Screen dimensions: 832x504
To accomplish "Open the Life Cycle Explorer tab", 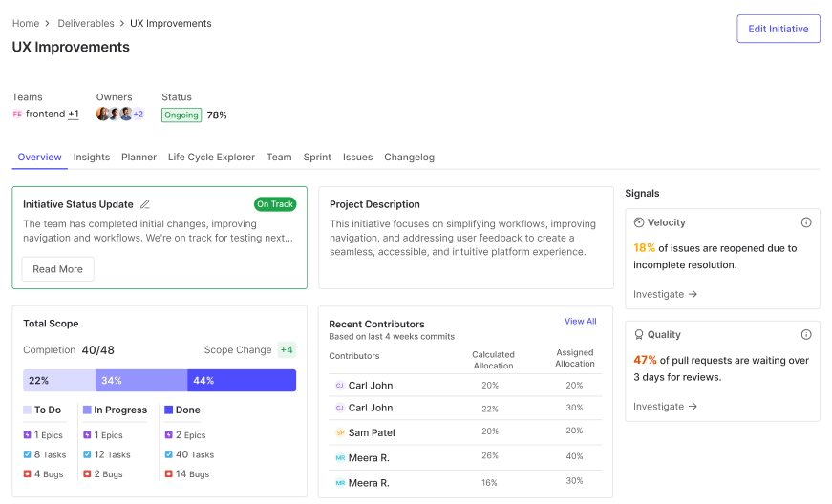I will 211,157.
